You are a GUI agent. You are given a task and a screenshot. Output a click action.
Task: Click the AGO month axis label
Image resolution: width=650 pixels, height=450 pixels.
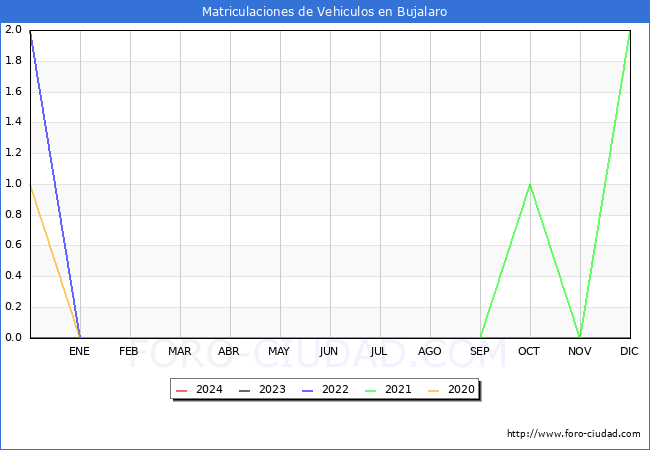(x=429, y=351)
